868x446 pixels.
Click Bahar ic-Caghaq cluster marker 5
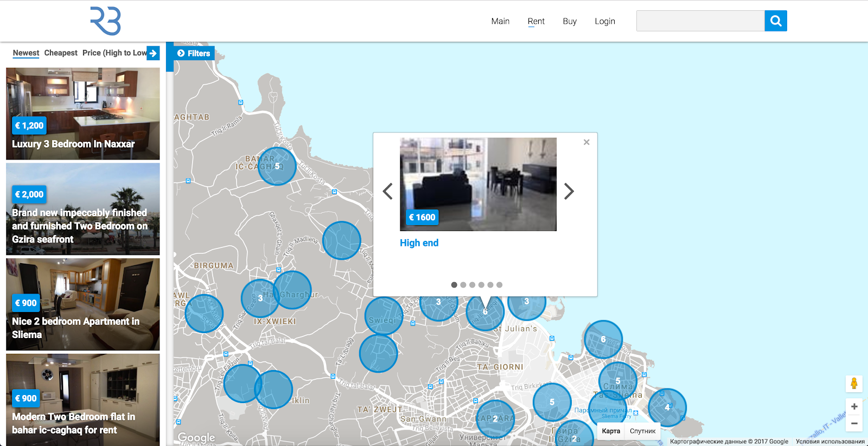(x=277, y=166)
